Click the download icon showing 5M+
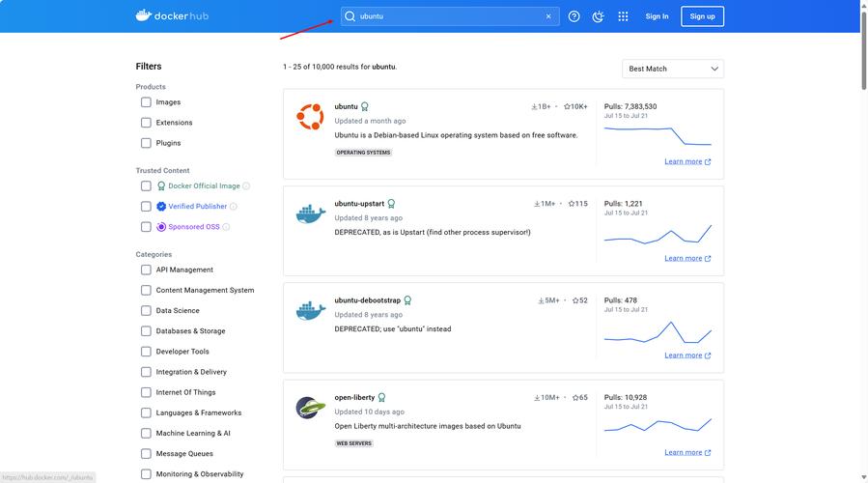Screen dimensions: 868x483 point(541,300)
